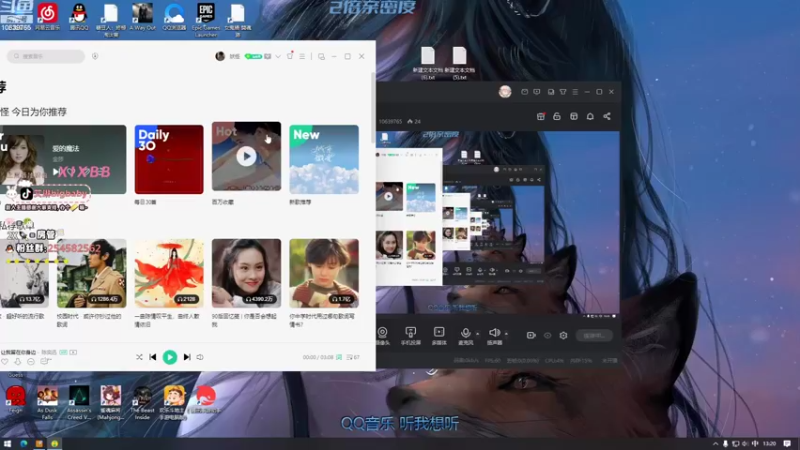Viewport: 800px width, 450px height.
Task: Open the gift box icon with red dot
Action: coord(541,116)
